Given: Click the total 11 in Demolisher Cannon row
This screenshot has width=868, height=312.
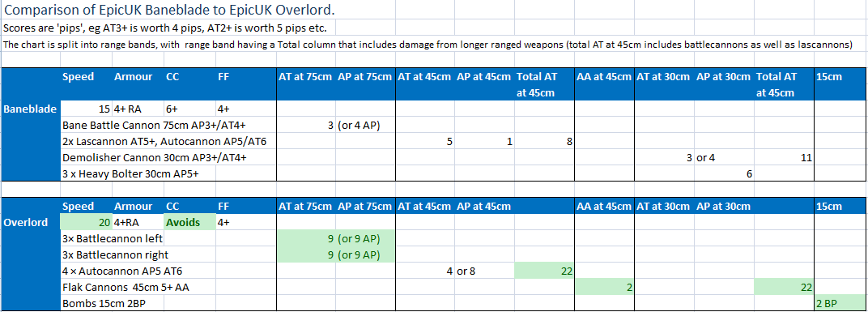Looking at the screenshot, I should (x=785, y=157).
